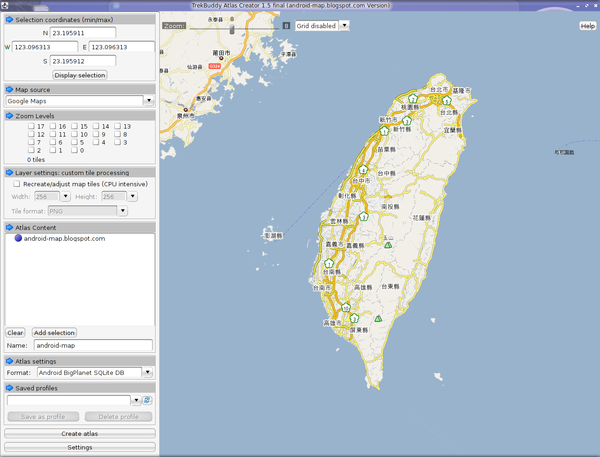Click the map zoom slider handle

click(232, 29)
